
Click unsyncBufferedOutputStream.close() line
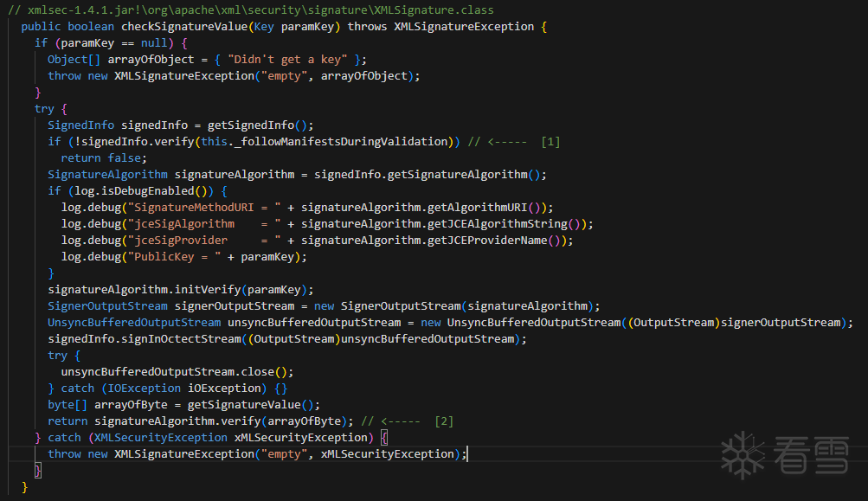coord(177,372)
